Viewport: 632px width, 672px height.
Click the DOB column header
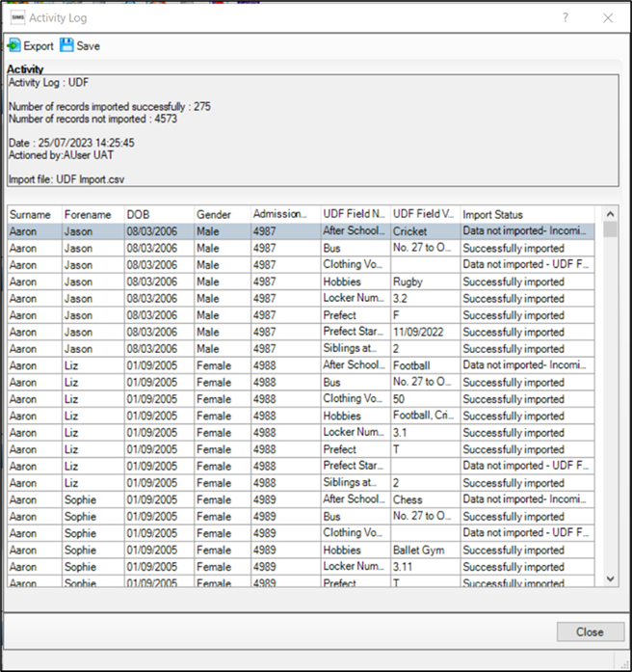pyautogui.click(x=139, y=214)
